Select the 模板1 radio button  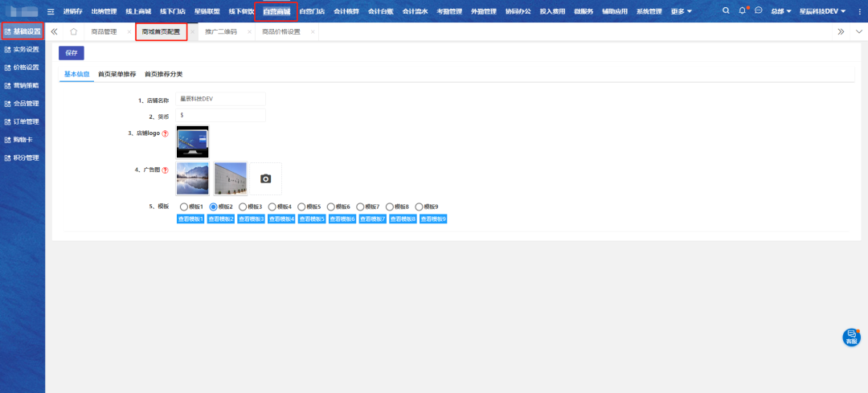coord(184,207)
